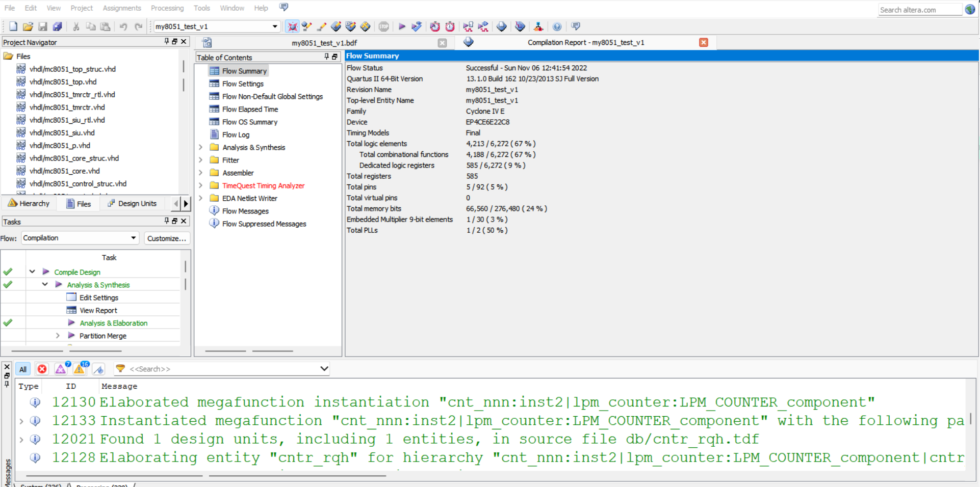Screen dimensions: 980x487
Task: Toggle pin on Messages panel
Action: (x=7, y=384)
